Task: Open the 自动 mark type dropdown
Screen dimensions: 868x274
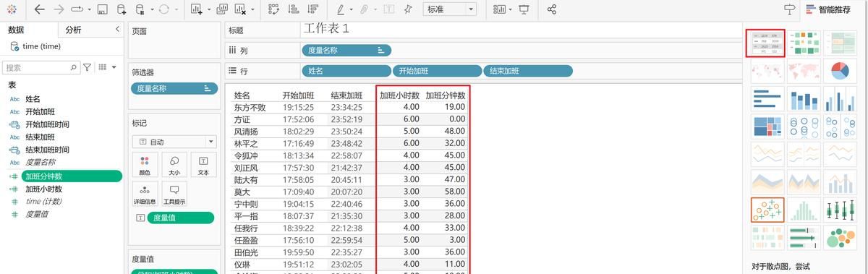Action: click(174, 142)
